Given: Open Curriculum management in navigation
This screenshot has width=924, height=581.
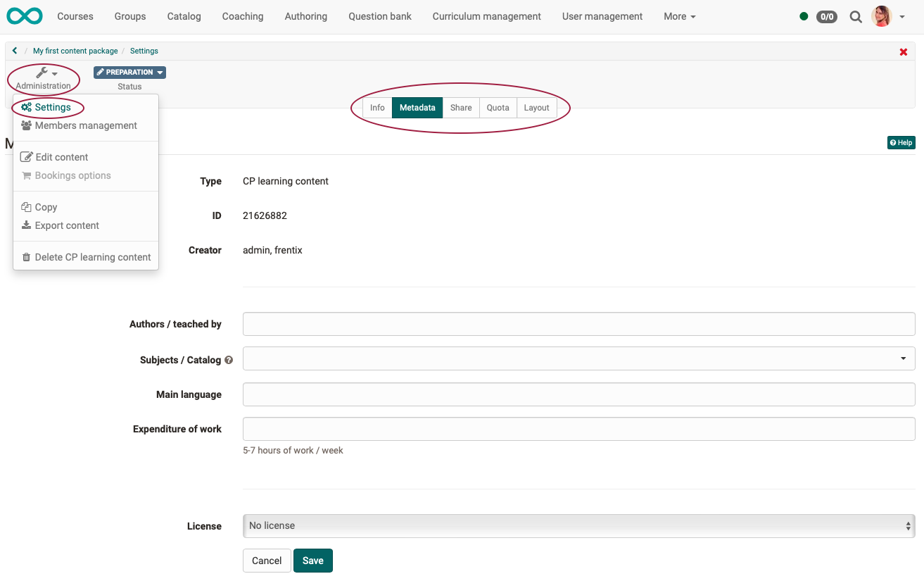Looking at the screenshot, I should [487, 16].
